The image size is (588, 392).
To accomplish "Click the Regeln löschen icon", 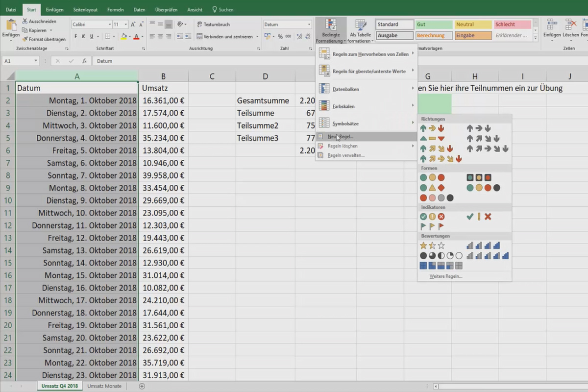I will tap(320, 146).
